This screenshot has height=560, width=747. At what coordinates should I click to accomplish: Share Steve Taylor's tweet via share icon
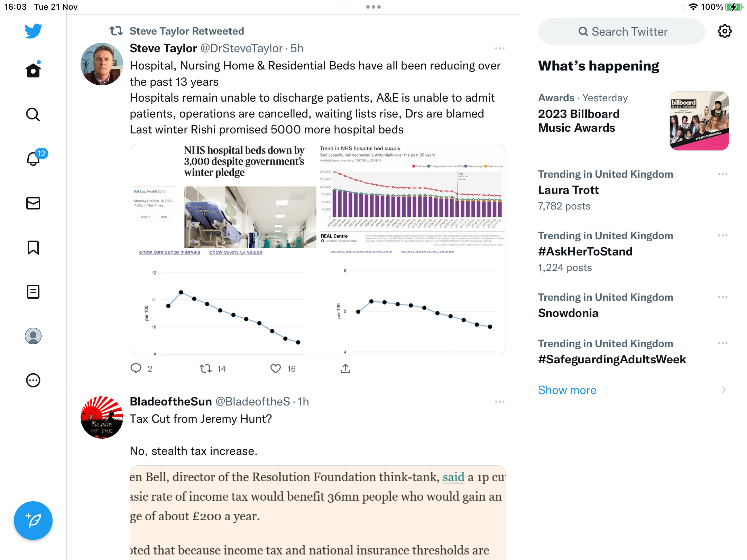(345, 369)
